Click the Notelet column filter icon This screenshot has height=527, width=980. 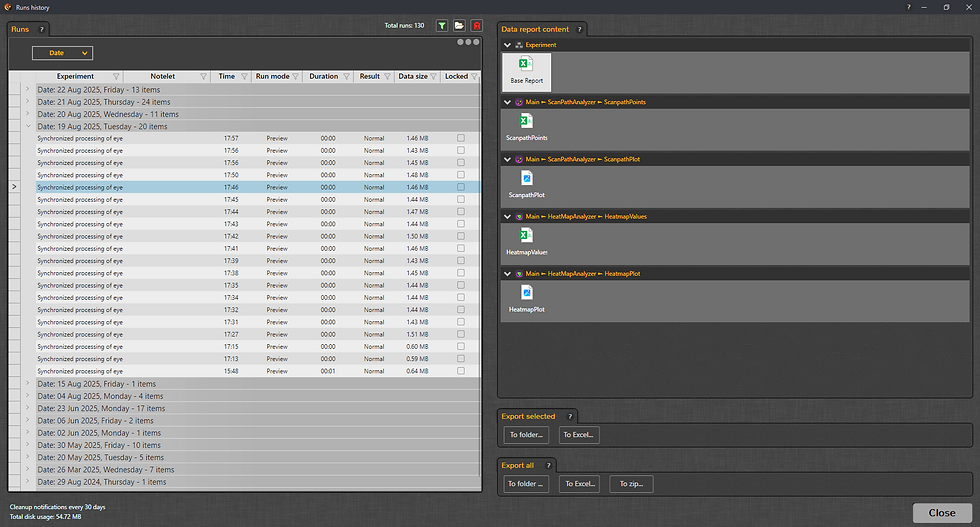pos(203,77)
